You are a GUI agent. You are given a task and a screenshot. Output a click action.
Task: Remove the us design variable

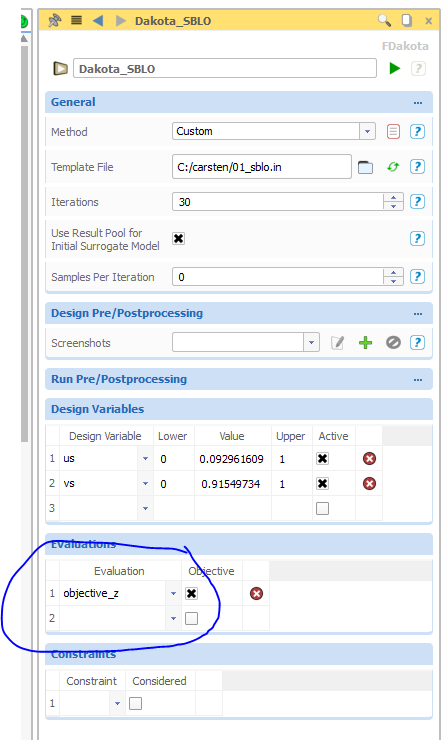[369, 458]
